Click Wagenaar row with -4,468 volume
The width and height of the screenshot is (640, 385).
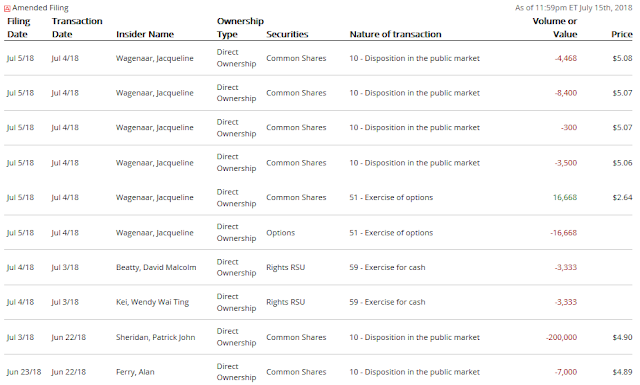click(x=318, y=58)
